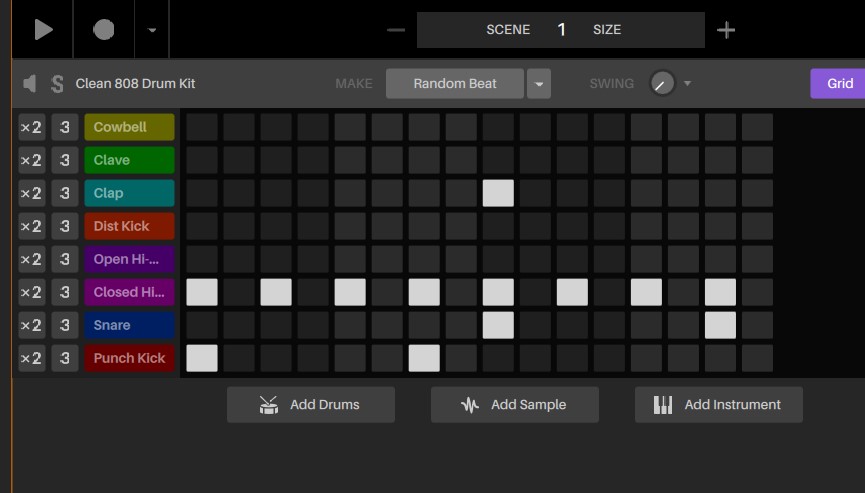Start playback with the play button

click(x=43, y=29)
